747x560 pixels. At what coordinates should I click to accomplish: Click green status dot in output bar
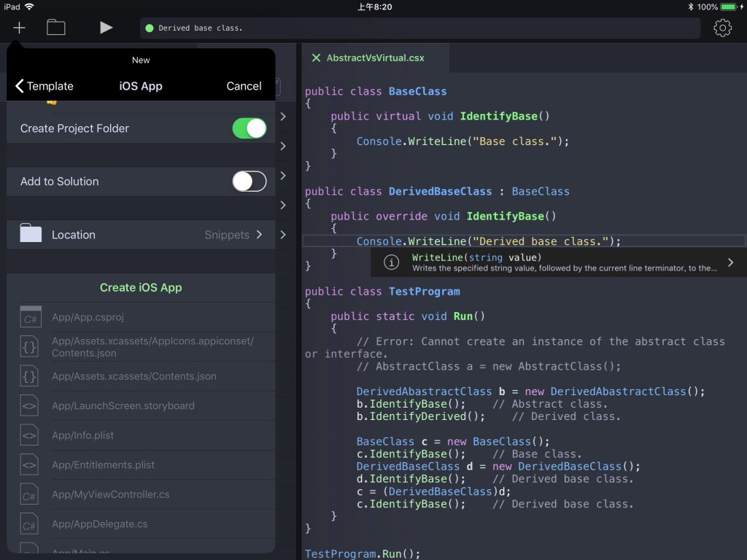(149, 28)
